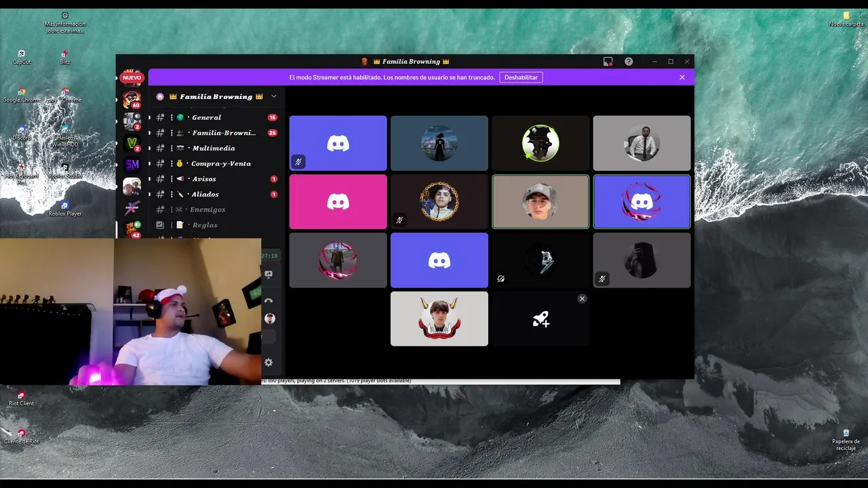Click the Familia Browning server name header
The image size is (868, 488).
click(216, 96)
